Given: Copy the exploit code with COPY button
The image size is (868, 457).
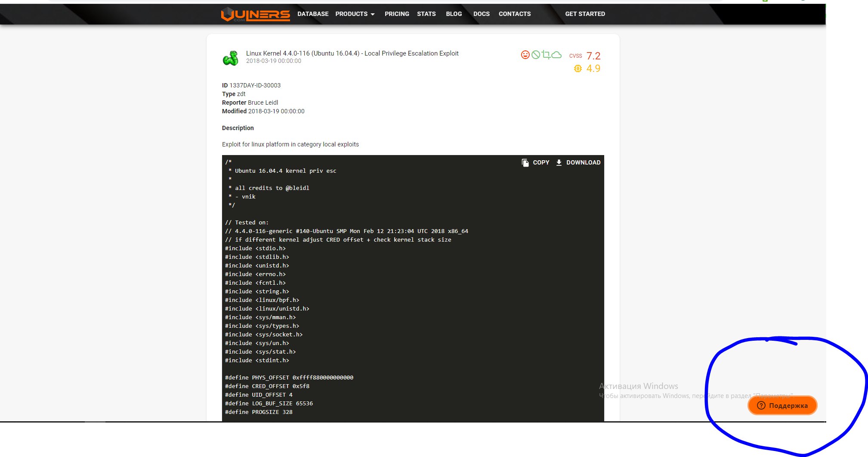Looking at the screenshot, I should [536, 162].
